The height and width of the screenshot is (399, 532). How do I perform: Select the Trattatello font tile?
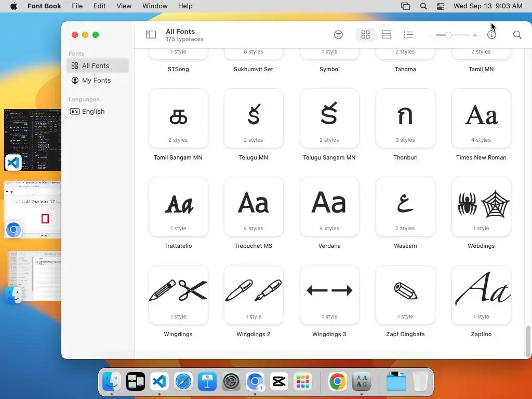178,206
